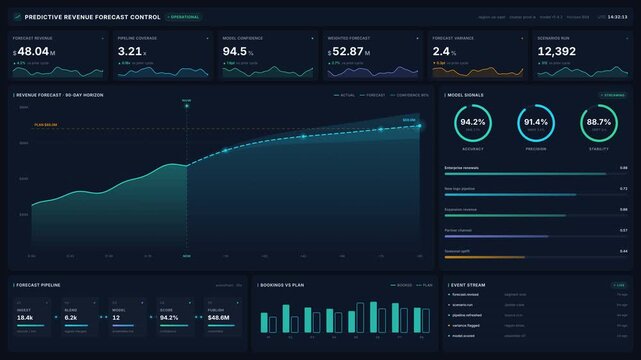Open the model.scored event row

point(538,336)
